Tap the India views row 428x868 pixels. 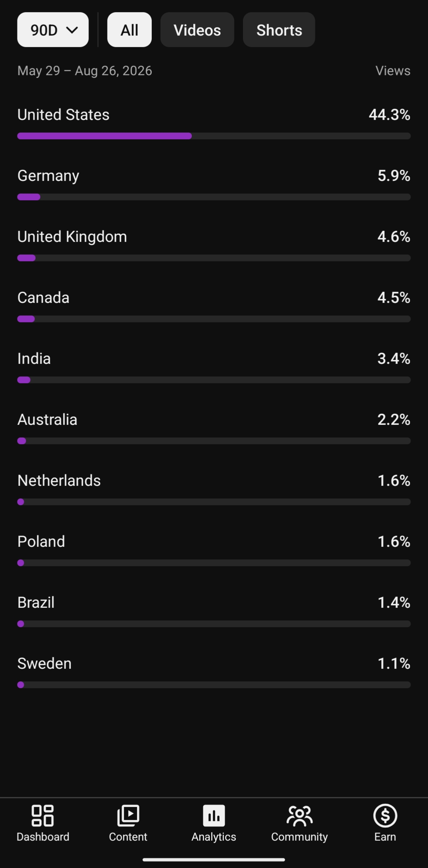(214, 367)
